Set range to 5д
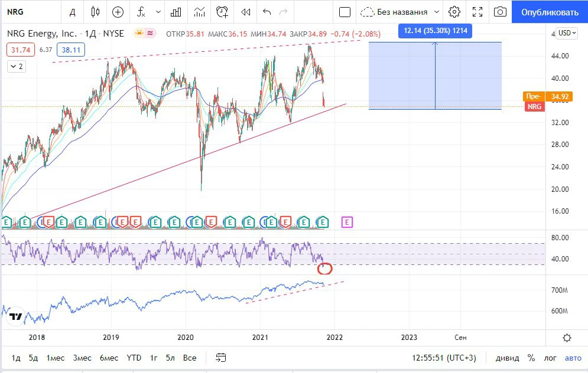The width and height of the screenshot is (588, 373). tap(33, 358)
